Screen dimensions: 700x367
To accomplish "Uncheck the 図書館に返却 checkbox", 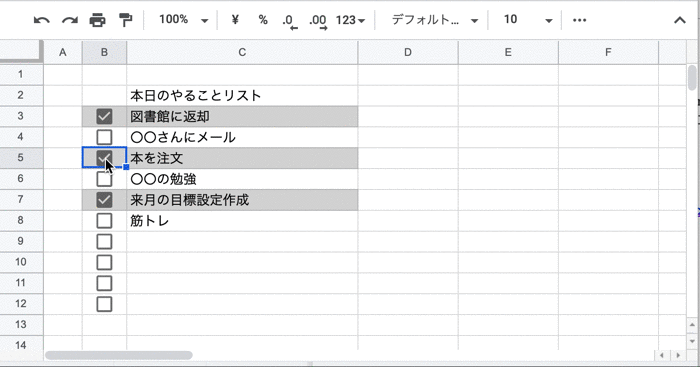I will (104, 117).
